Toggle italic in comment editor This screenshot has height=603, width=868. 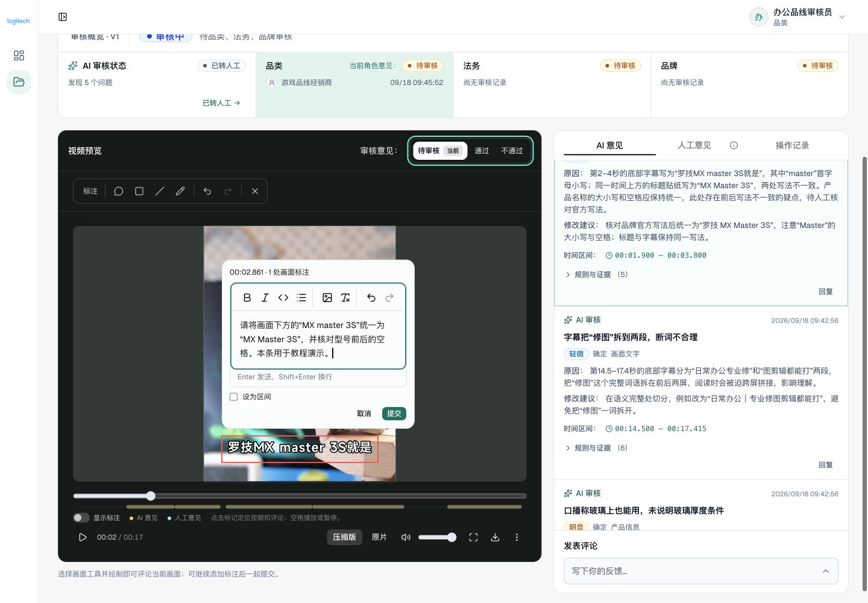point(265,297)
